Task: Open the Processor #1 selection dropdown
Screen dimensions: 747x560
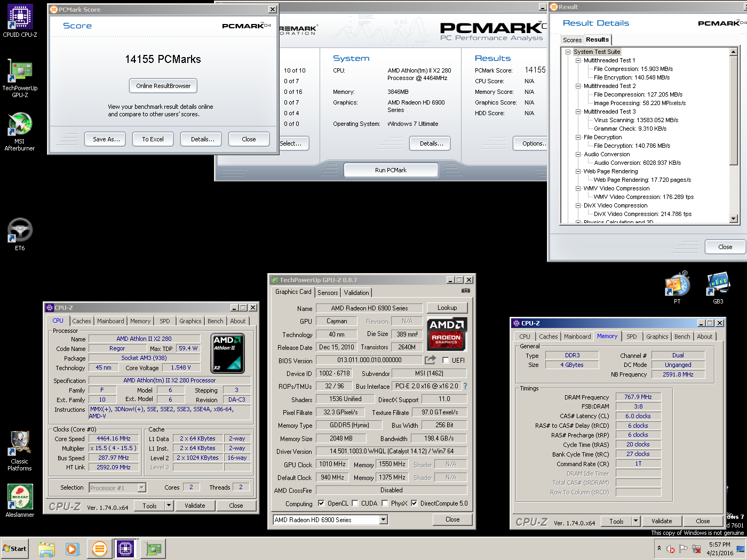Action: [141, 487]
